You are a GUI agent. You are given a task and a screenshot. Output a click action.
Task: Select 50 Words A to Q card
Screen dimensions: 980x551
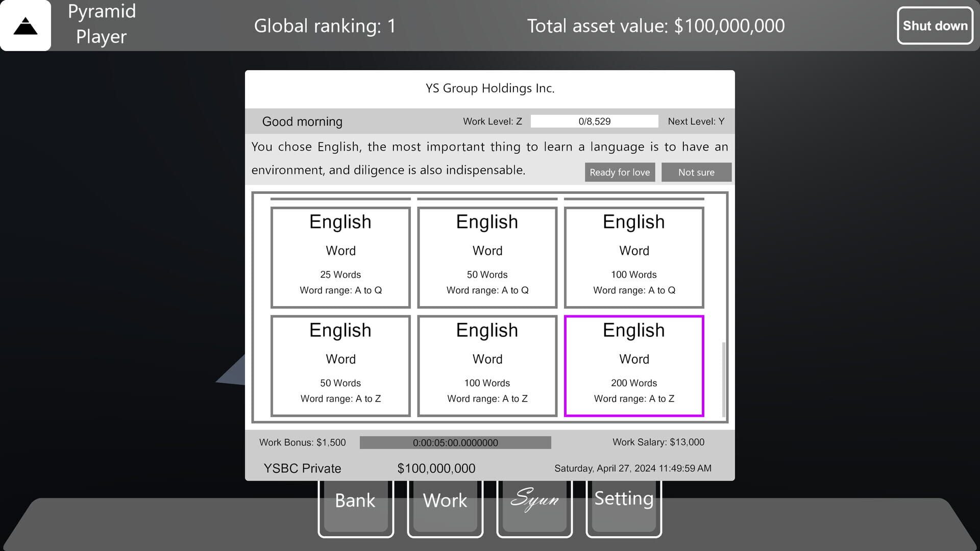coord(487,257)
